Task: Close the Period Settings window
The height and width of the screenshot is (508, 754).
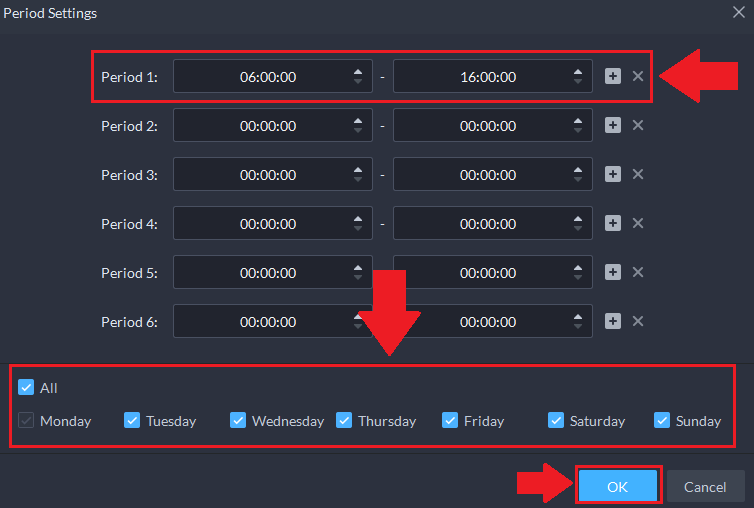Action: coord(738,13)
